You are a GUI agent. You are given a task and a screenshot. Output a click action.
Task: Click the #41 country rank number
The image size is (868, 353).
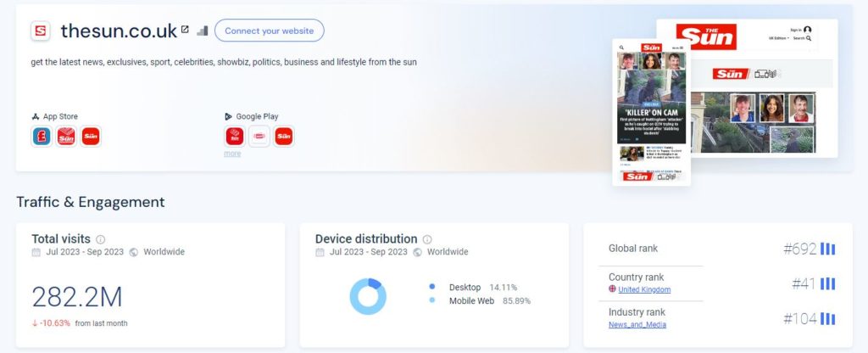[x=804, y=284]
